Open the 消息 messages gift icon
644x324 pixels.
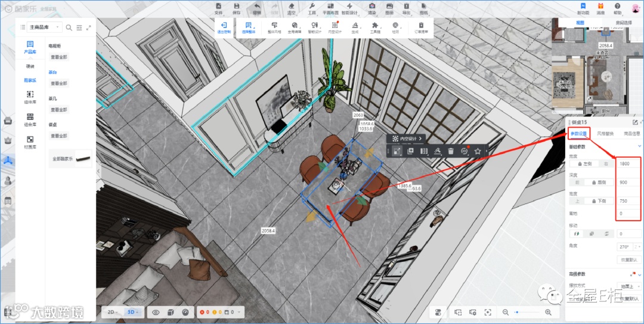click(600, 6)
